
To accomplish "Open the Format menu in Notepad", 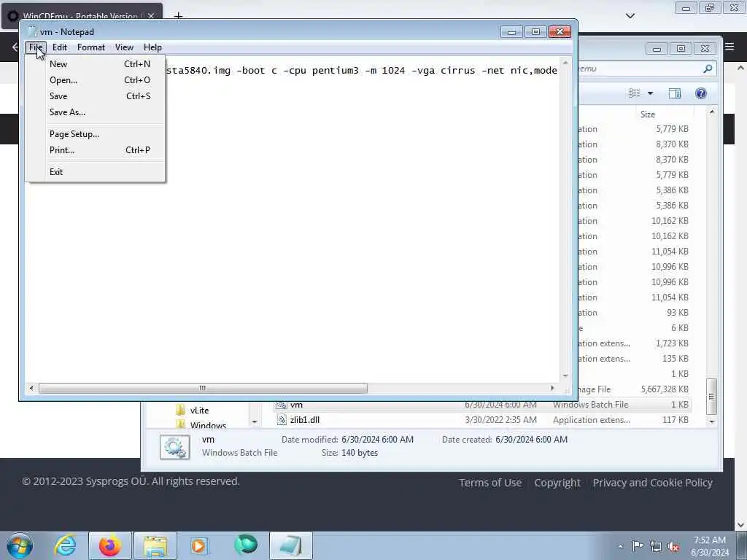I will (x=91, y=47).
